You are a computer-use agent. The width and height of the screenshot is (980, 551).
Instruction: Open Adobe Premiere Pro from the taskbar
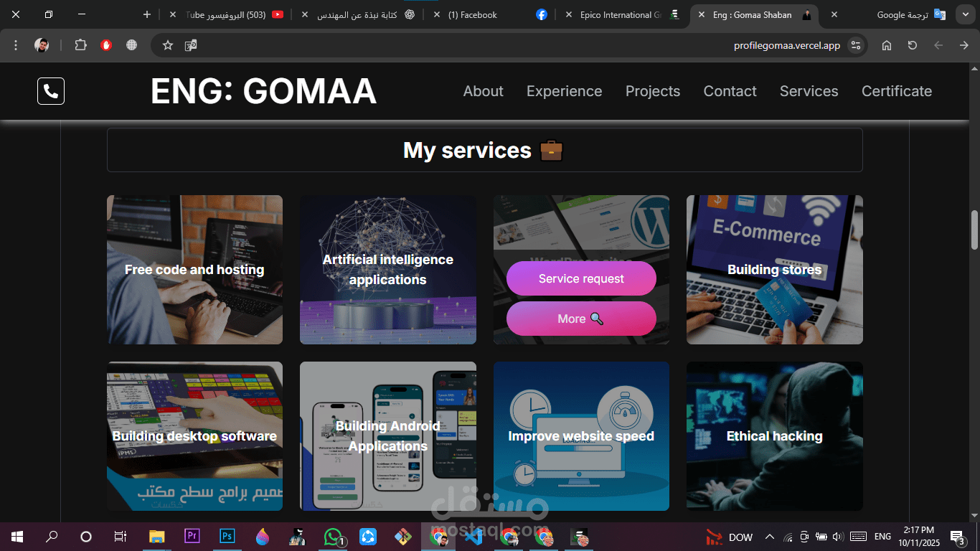pos(192,536)
